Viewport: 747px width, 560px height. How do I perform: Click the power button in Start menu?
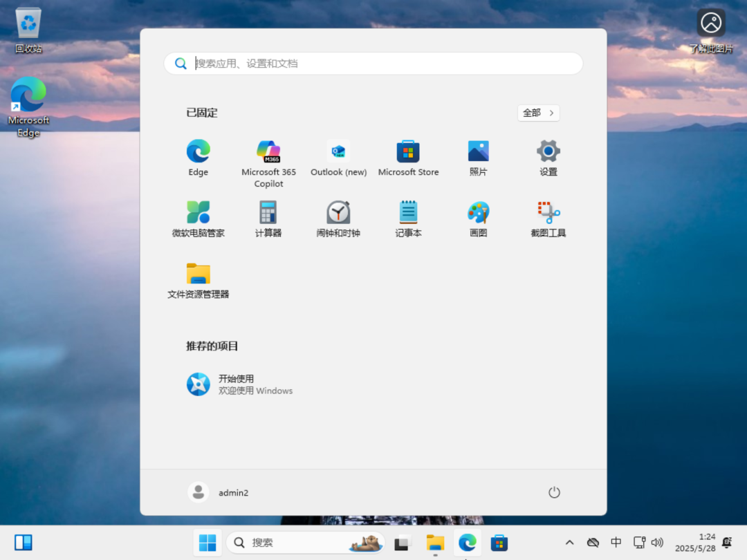coord(553,492)
